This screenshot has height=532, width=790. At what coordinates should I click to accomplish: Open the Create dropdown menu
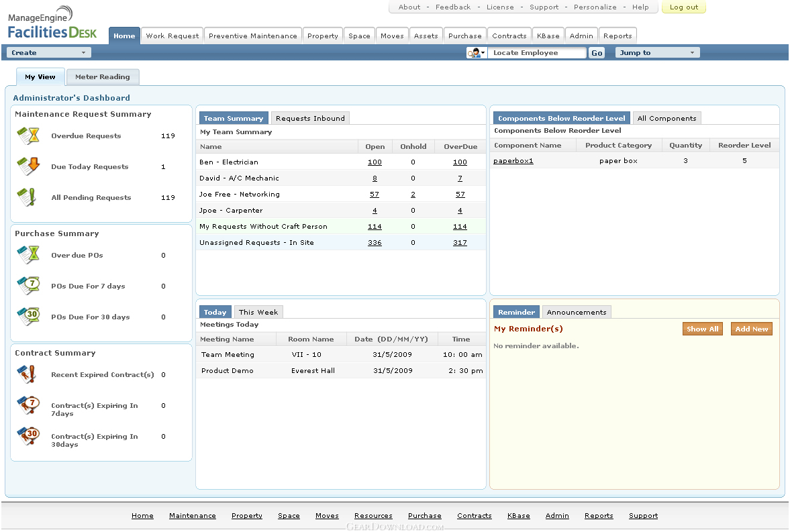coord(49,52)
